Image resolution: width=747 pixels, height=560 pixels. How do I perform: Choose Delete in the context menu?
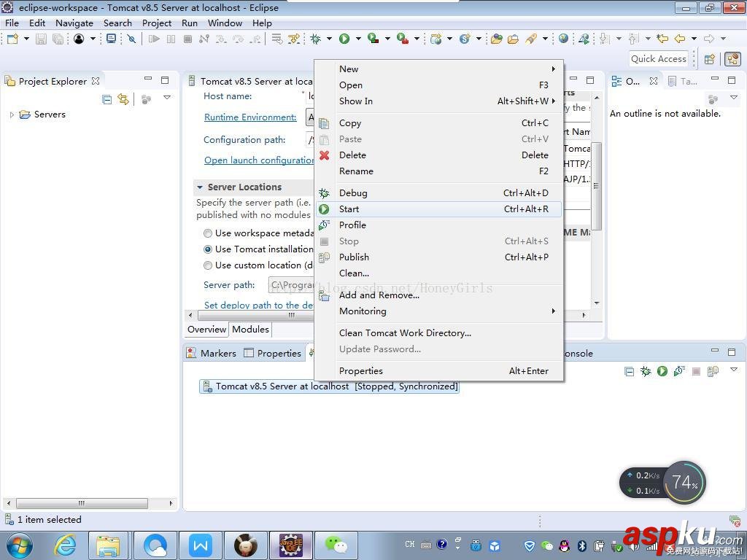[x=438, y=155]
